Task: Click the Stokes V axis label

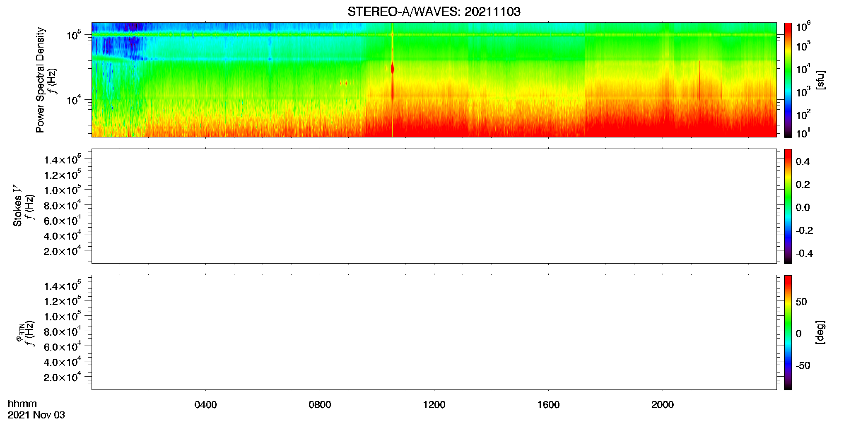Action: coord(17,206)
